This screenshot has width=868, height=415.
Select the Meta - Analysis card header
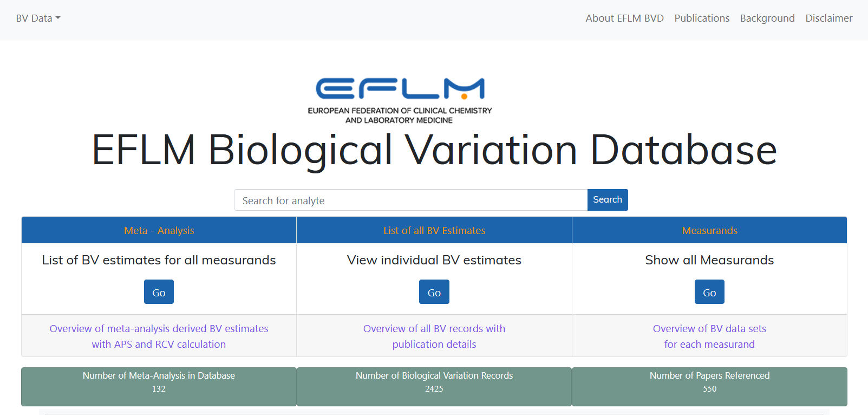click(x=159, y=230)
